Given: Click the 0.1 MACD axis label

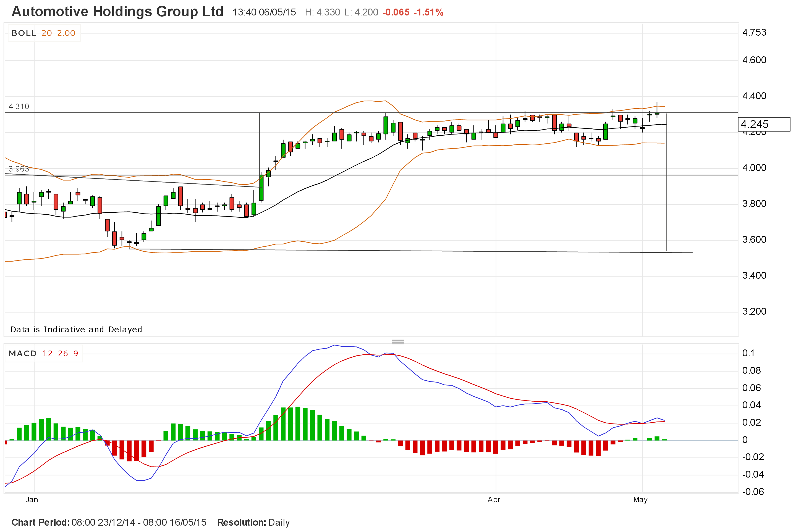Looking at the screenshot, I should 748,353.
